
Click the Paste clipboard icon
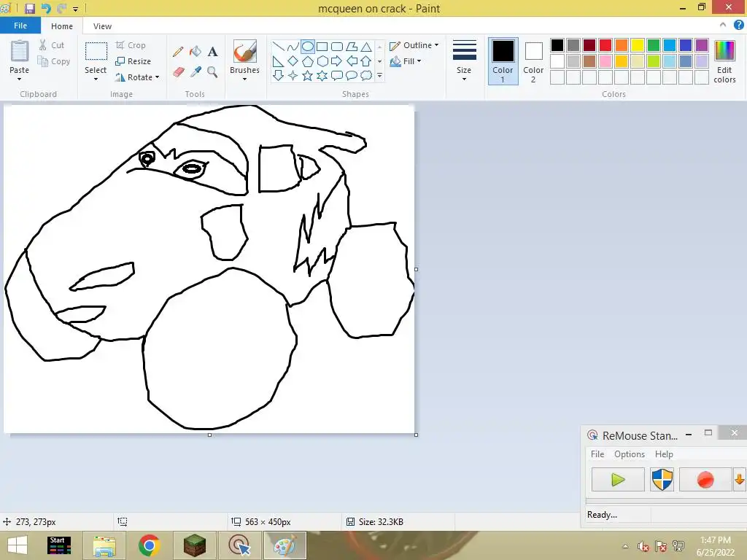20,51
